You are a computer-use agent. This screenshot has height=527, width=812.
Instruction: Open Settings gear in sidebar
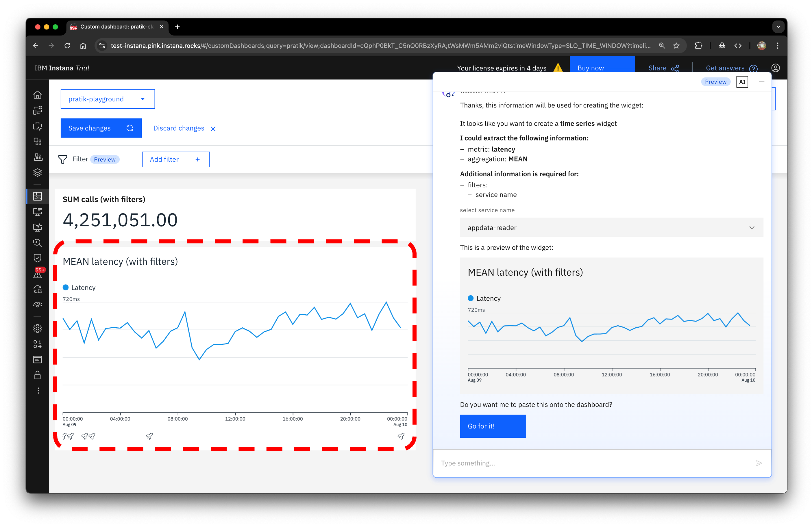click(38, 328)
